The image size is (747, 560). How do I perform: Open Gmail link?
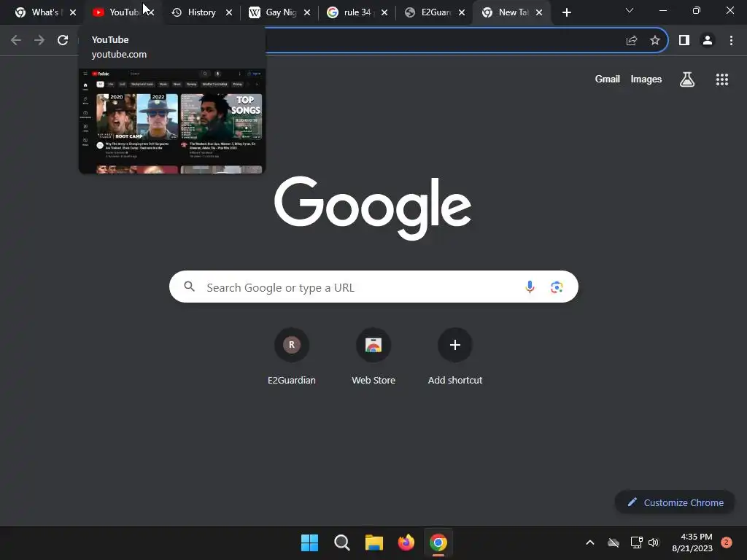(x=608, y=79)
